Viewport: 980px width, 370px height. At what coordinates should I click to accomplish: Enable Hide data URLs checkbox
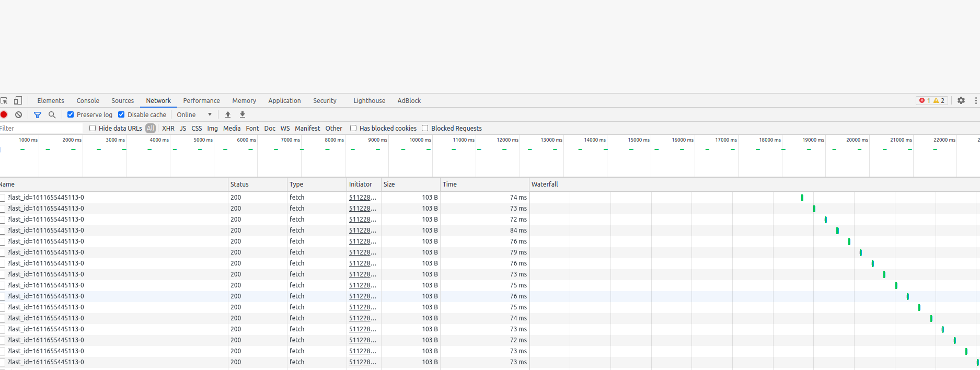click(93, 128)
